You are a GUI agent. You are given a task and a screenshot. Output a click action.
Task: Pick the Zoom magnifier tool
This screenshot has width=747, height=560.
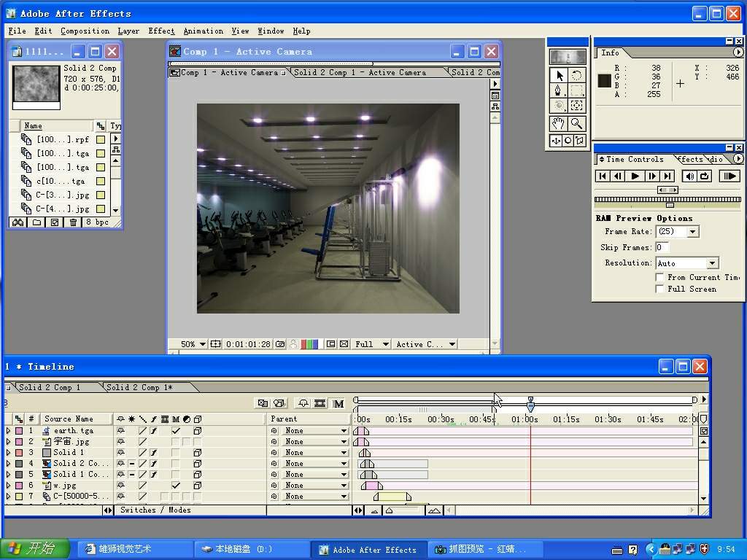(x=577, y=124)
